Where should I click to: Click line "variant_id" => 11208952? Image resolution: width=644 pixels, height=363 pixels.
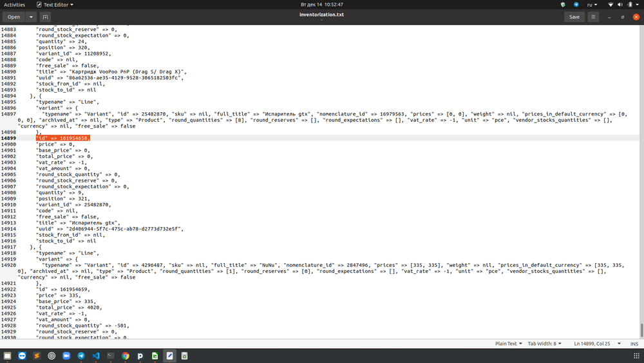click(73, 54)
